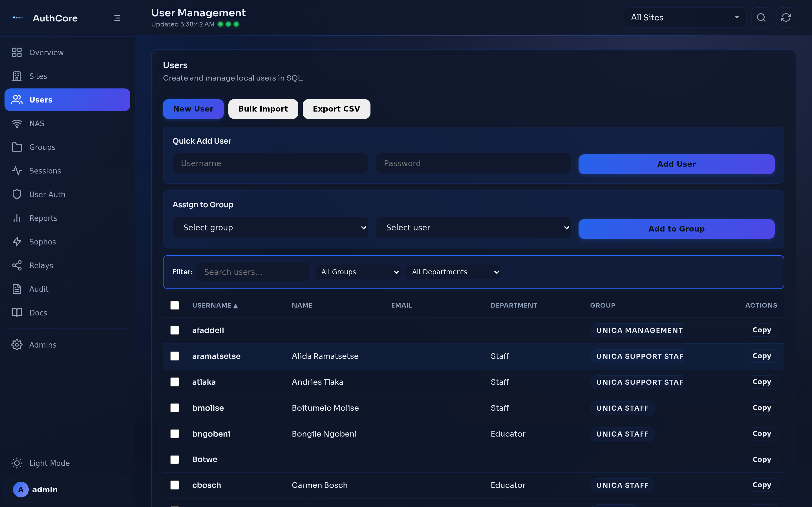Open the Overview dashboard icon in sidebar
This screenshot has width=812, height=507.
[17, 52]
